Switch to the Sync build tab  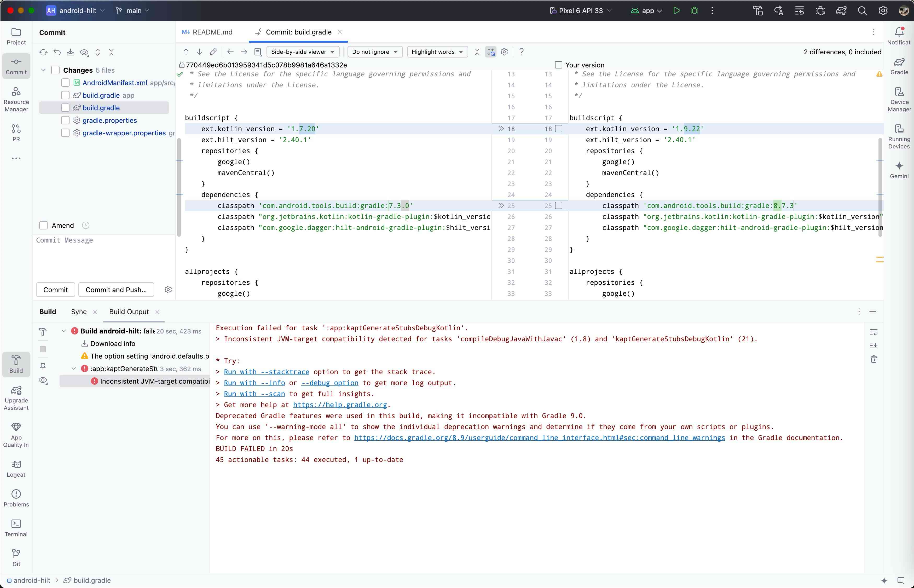79,312
